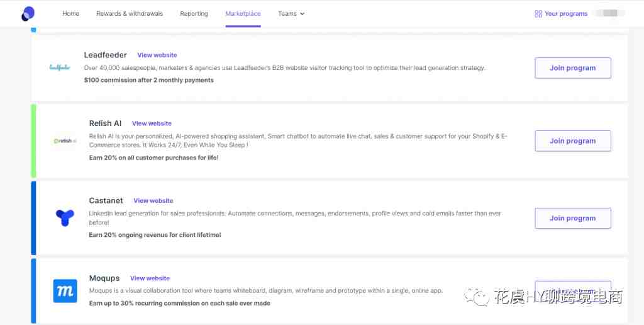Open Rewards & withdrawals tab
This screenshot has width=644, height=325.
pos(130,14)
